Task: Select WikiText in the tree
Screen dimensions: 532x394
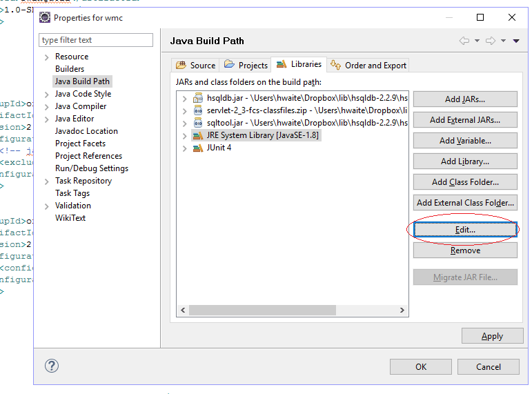Action: tap(70, 218)
